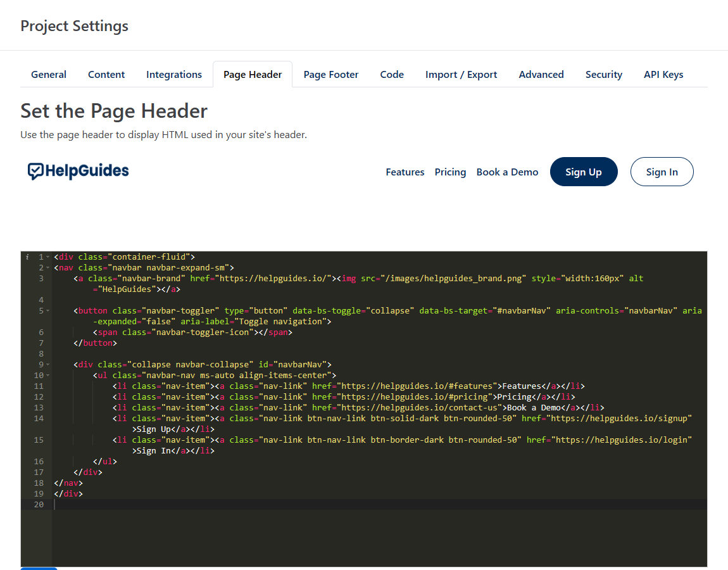Click the info marker beside line 1
728x570 pixels.
pyautogui.click(x=27, y=257)
